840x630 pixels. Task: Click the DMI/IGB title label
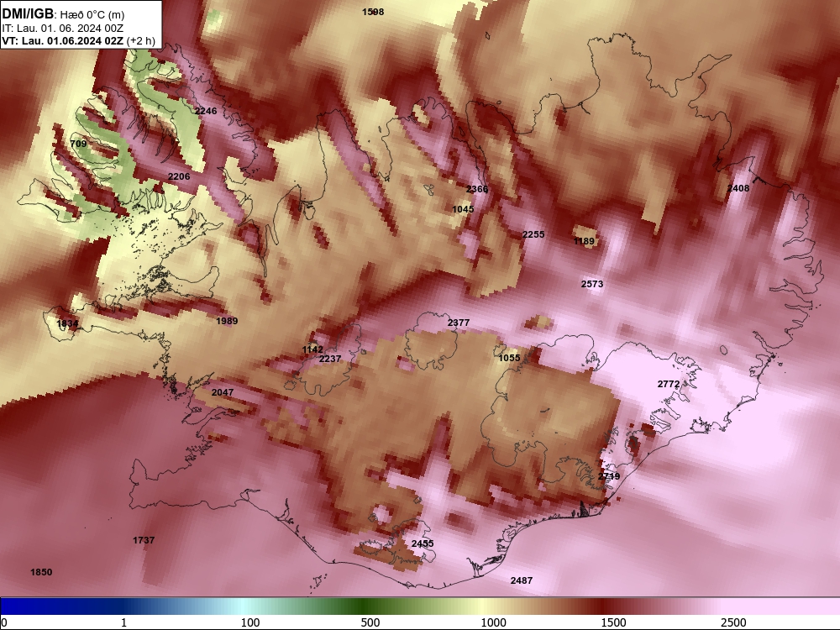(28, 14)
